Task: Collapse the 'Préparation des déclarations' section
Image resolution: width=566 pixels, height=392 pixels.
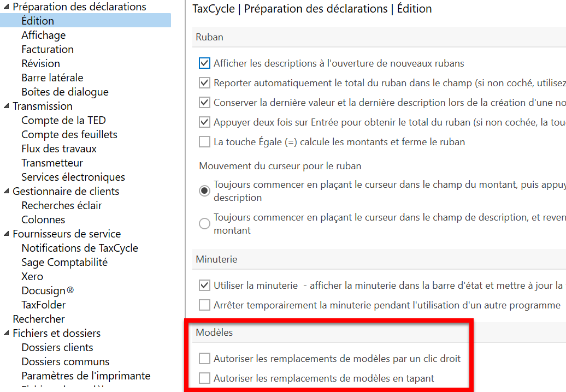Action: coord(5,7)
